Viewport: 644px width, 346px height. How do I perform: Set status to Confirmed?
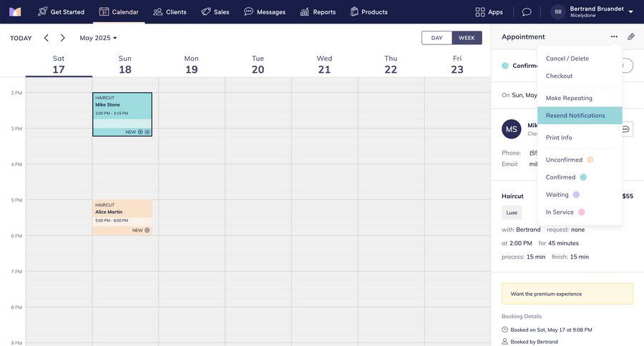tap(580, 177)
